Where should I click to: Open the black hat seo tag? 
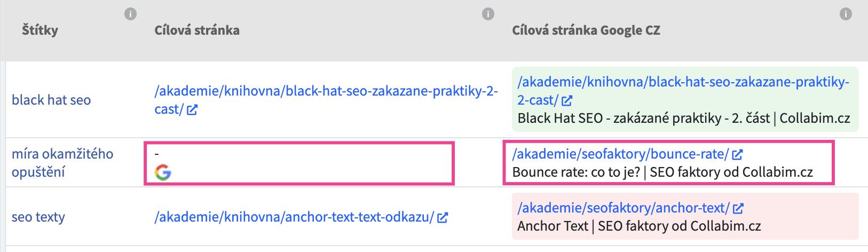pyautogui.click(x=51, y=100)
